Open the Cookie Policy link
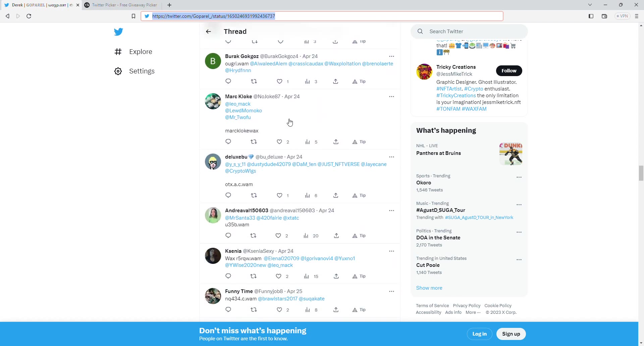644x346 pixels. pos(498,306)
